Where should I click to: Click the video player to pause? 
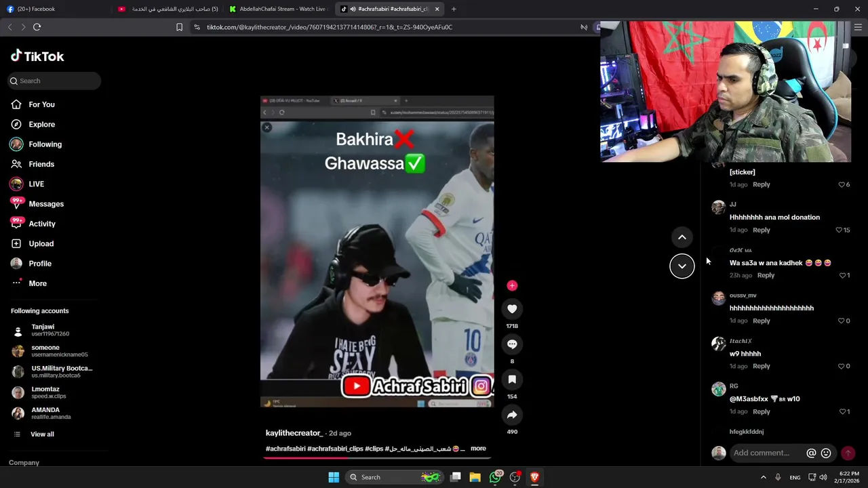[377, 251]
